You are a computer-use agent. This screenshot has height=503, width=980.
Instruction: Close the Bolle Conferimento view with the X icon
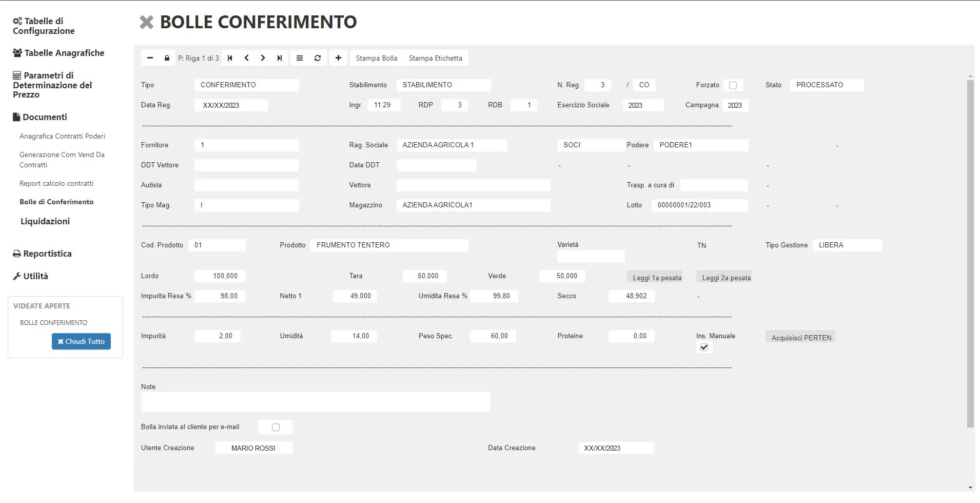click(147, 22)
